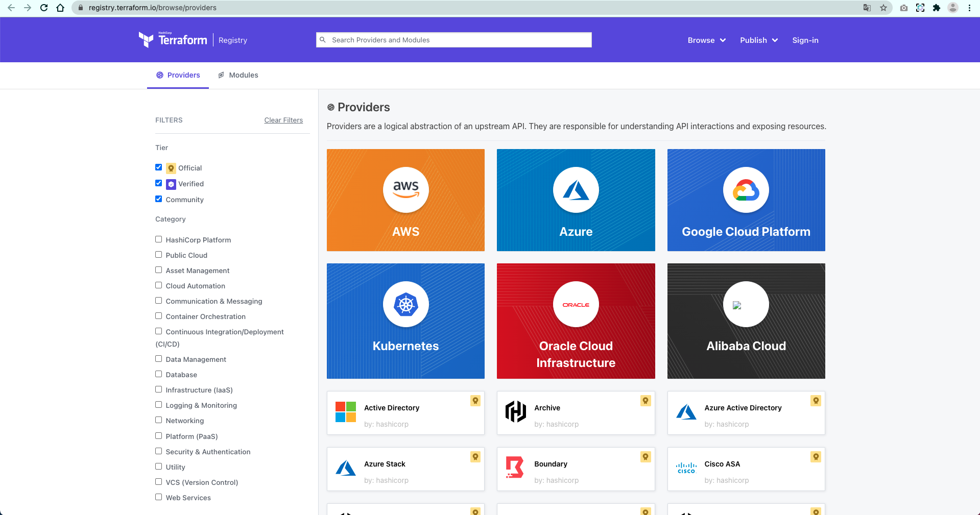Click the Azure Active Directory logo

pyautogui.click(x=686, y=412)
